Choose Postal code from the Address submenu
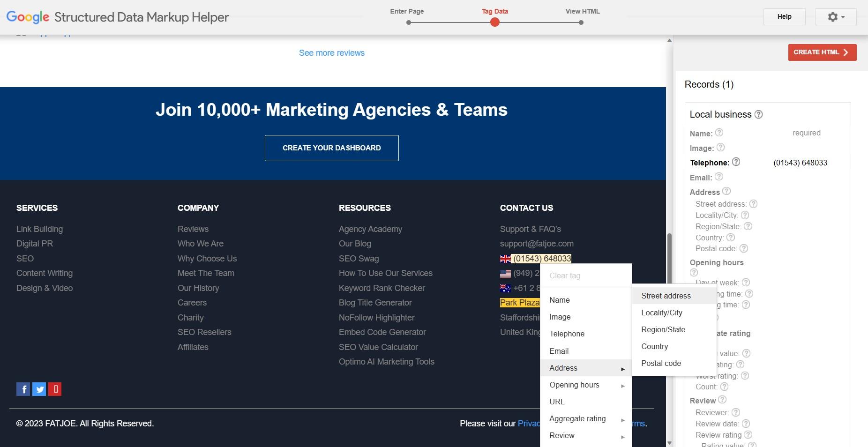The width and height of the screenshot is (868, 447). (661, 363)
